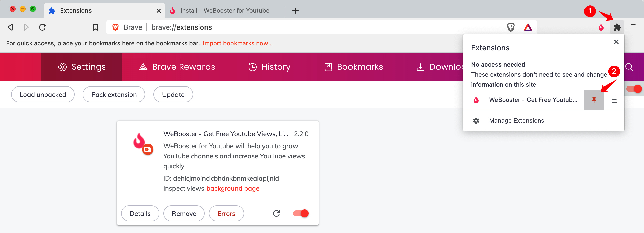Open the Brave Rewards section
The width and height of the screenshot is (644, 233).
point(177,67)
